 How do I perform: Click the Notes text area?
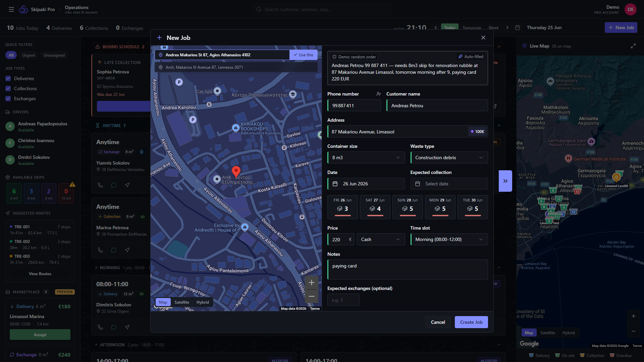coord(408,269)
